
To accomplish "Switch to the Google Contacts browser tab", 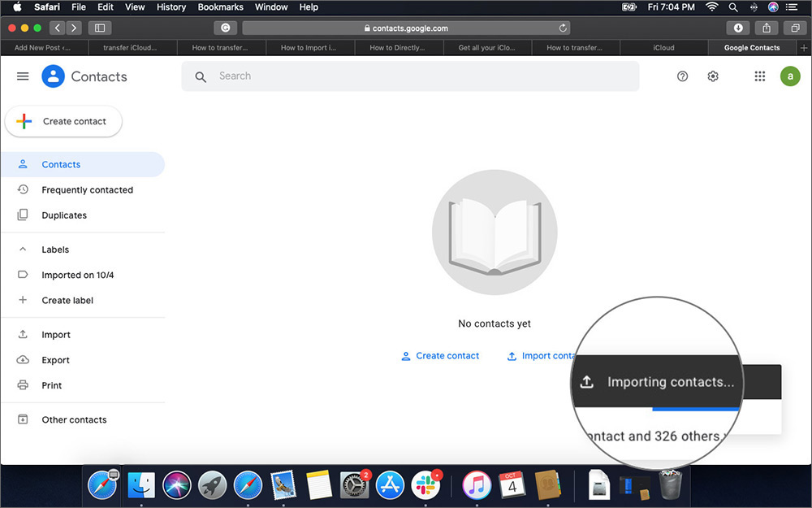I will 751,47.
